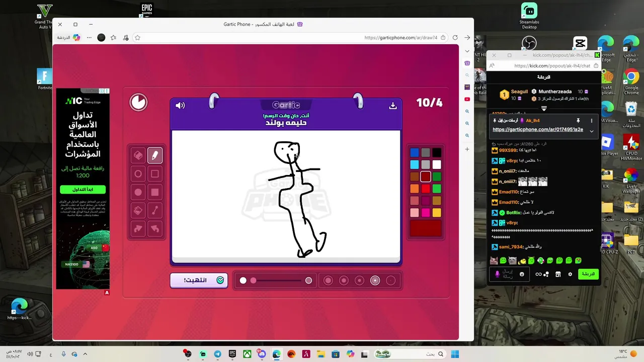Click username sami_7934 in chat
The image size is (644, 362).
point(511,247)
